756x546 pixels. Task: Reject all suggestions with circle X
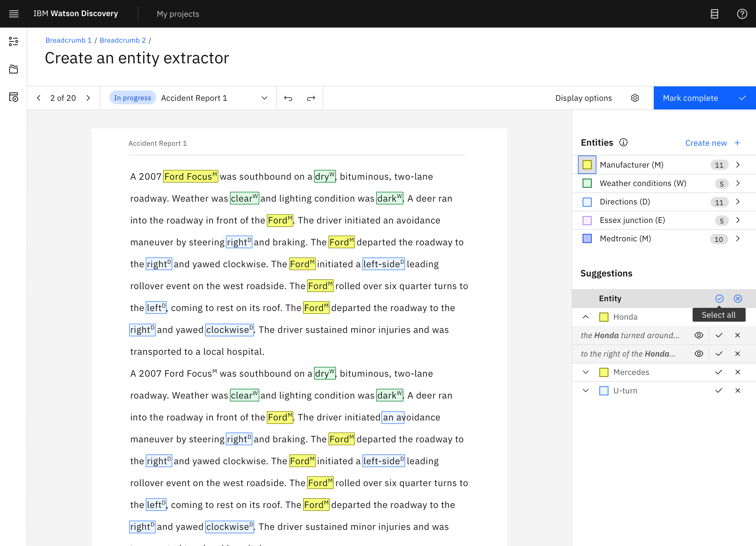tap(738, 298)
